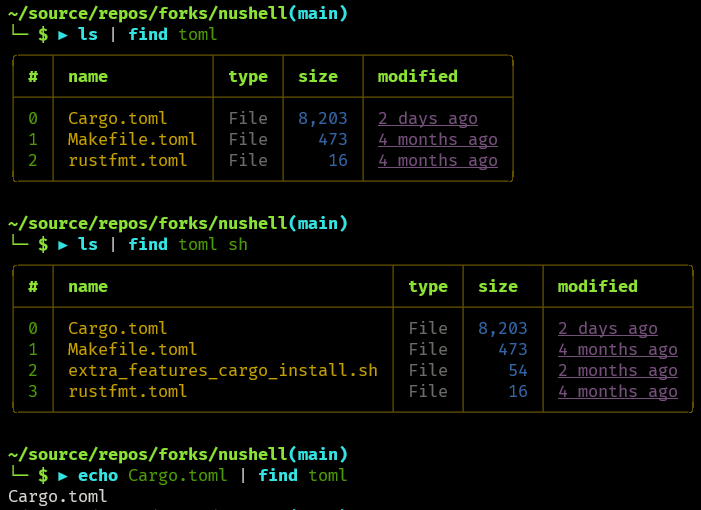701x510 pixels.
Task: Click the pipe symbol in the echo command
Action: tap(243, 475)
